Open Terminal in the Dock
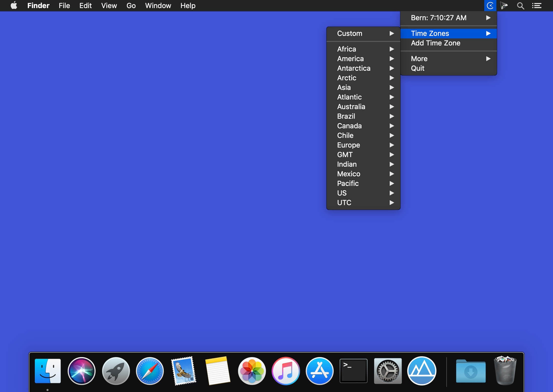 (353, 371)
